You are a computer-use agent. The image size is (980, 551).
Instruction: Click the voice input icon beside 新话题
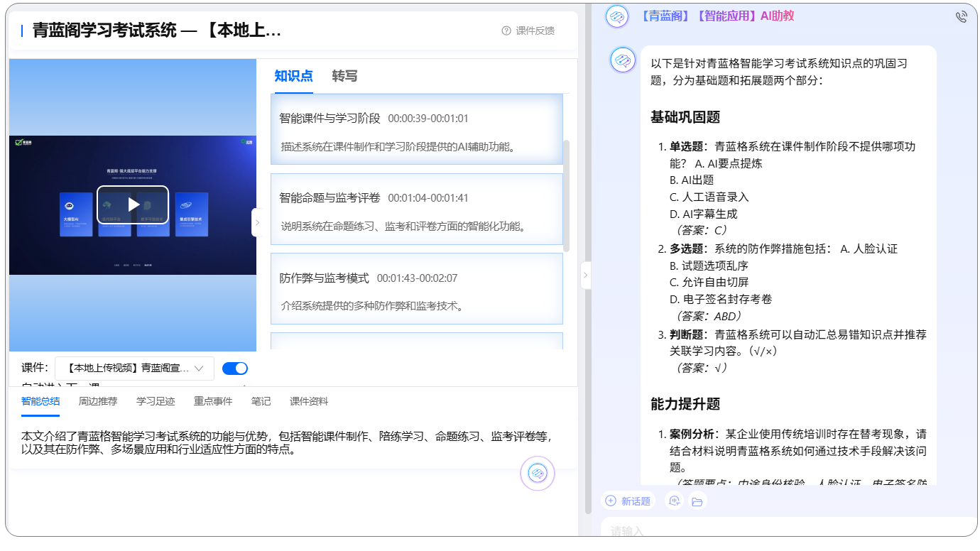click(x=674, y=501)
